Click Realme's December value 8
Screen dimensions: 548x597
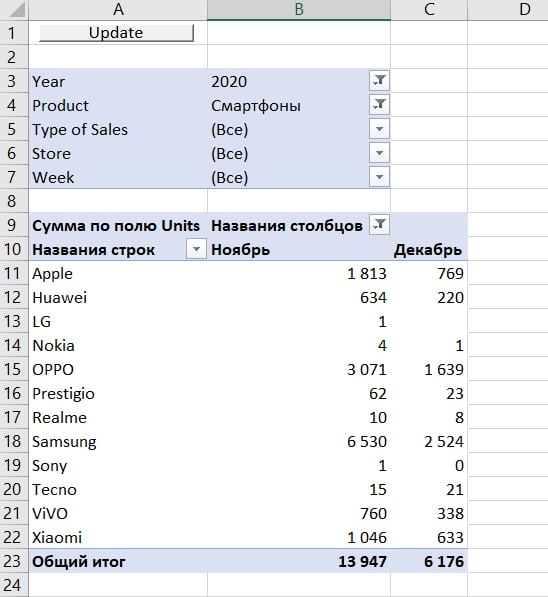[429, 417]
